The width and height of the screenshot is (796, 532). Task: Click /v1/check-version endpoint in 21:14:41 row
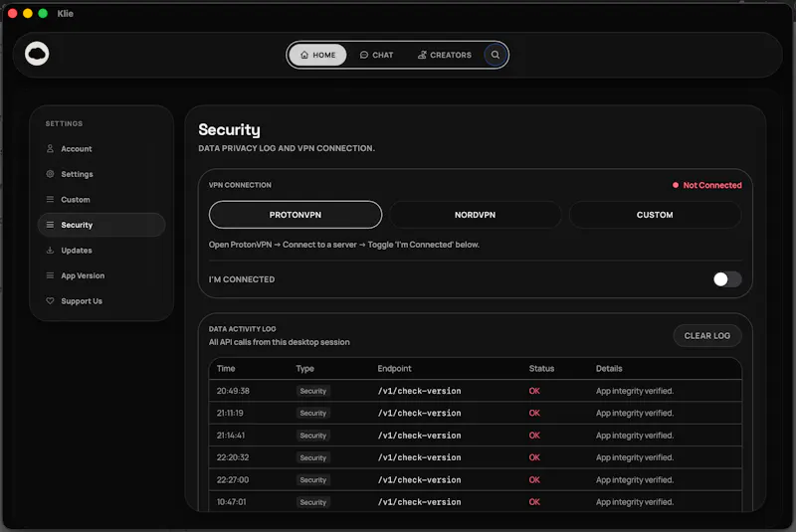(x=419, y=436)
